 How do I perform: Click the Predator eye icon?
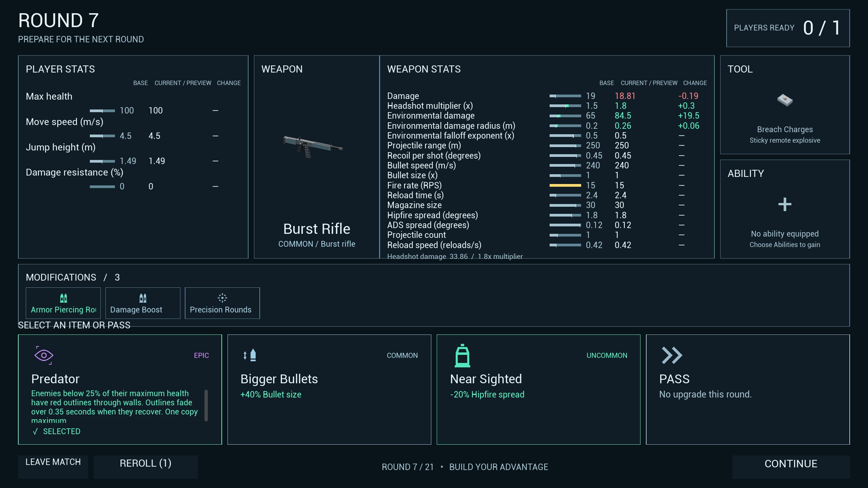pos(44,355)
